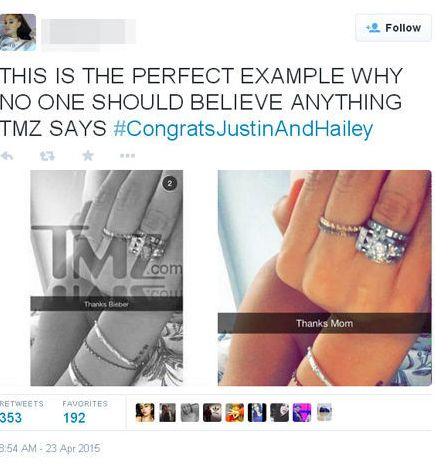Click the Follow button
Image resolution: width=435 pixels, height=470 pixels.
pos(393,28)
